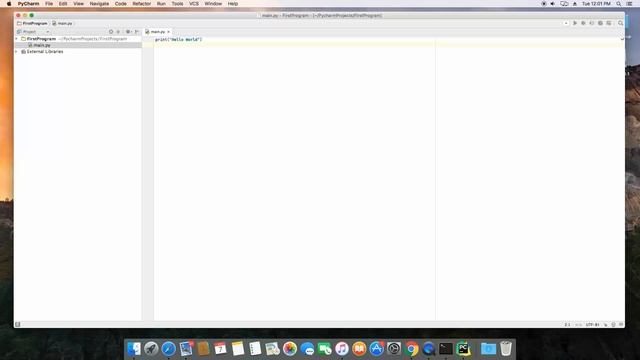Open Google Chrome from the dock
640x360 pixels.
click(411, 349)
